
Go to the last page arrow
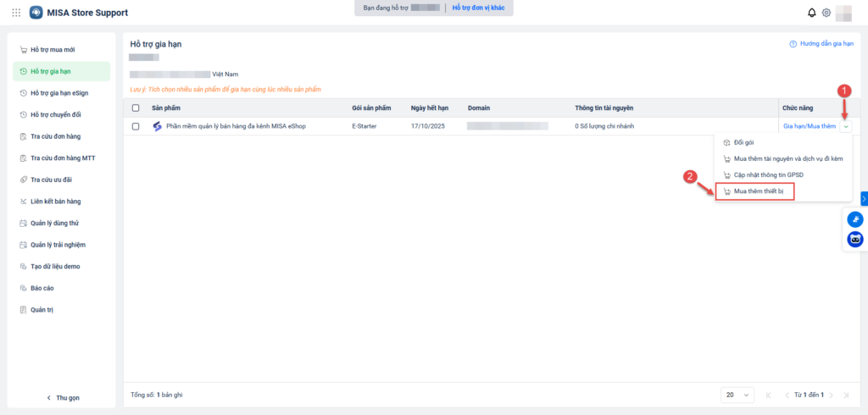[846, 395]
